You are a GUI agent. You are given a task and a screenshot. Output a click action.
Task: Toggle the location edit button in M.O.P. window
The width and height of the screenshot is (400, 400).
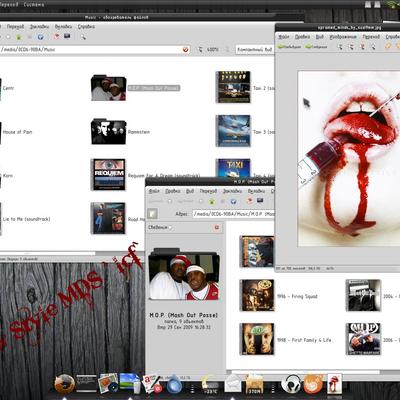pyautogui.click(x=152, y=214)
